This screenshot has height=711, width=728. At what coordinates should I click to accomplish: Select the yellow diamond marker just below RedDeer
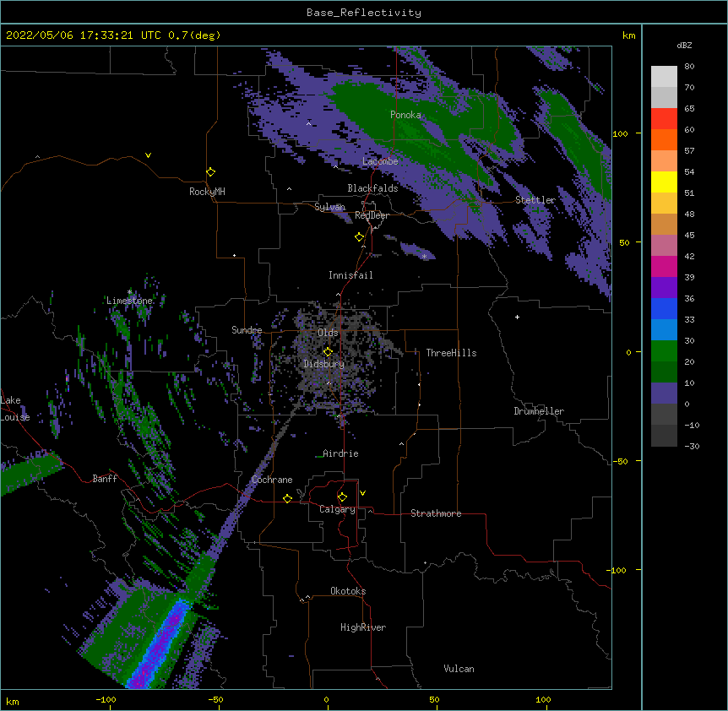tap(360, 237)
